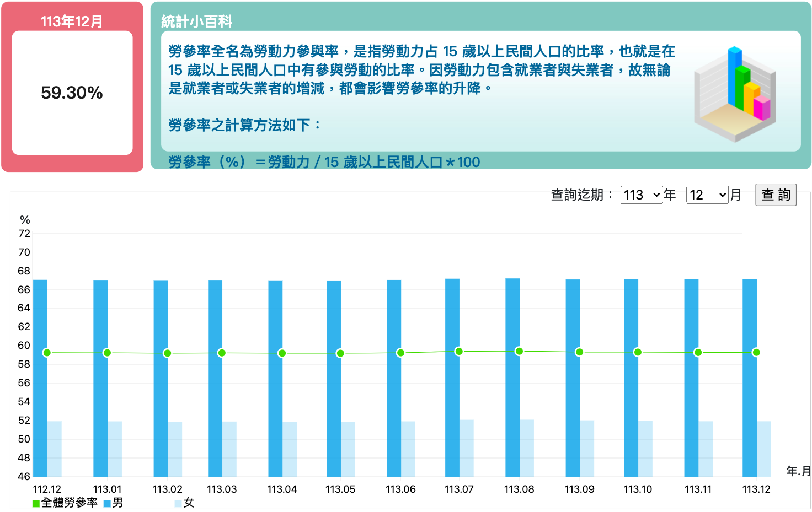Click the green data point at 113.08
This screenshot has height=512, width=812.
[x=519, y=351]
